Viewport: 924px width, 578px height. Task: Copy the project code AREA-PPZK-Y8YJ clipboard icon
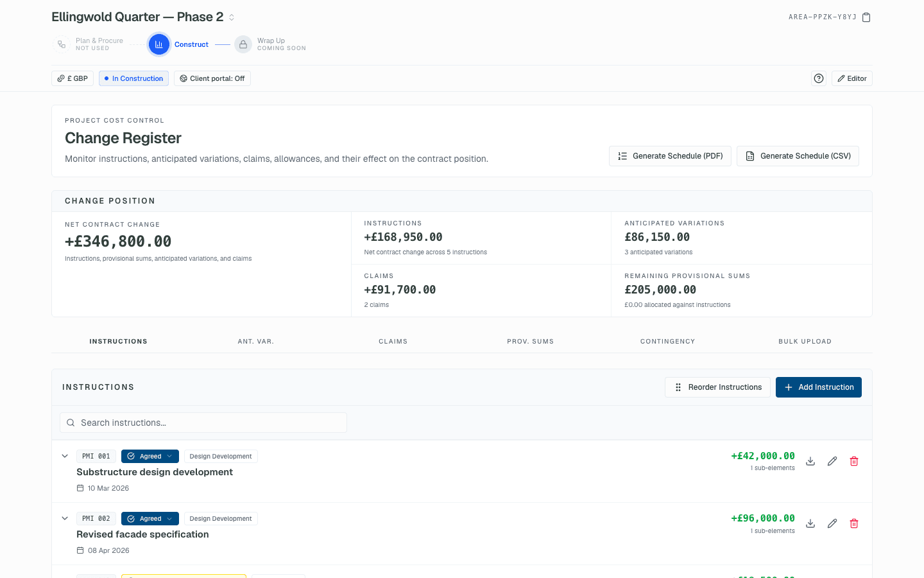click(x=866, y=17)
